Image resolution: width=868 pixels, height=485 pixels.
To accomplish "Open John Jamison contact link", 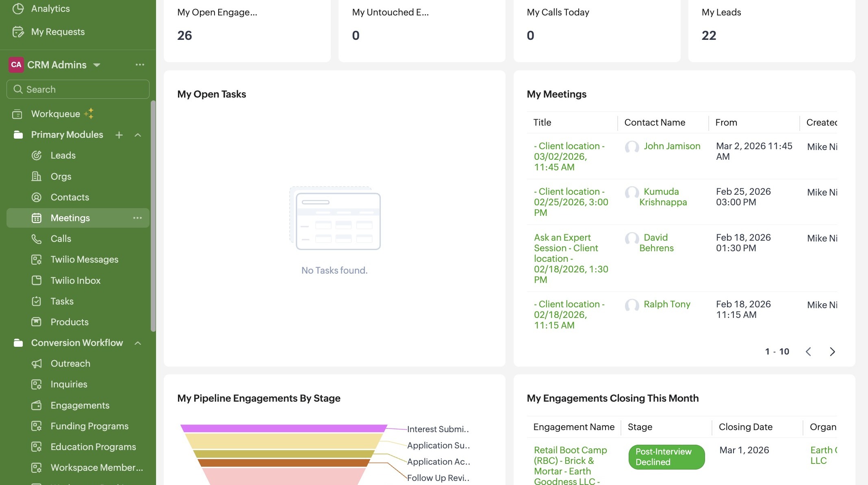I will (672, 146).
